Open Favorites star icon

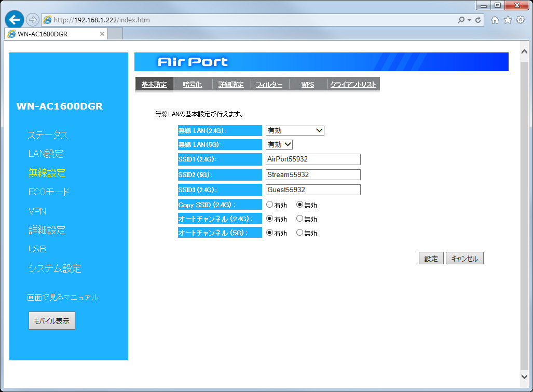[x=508, y=20]
